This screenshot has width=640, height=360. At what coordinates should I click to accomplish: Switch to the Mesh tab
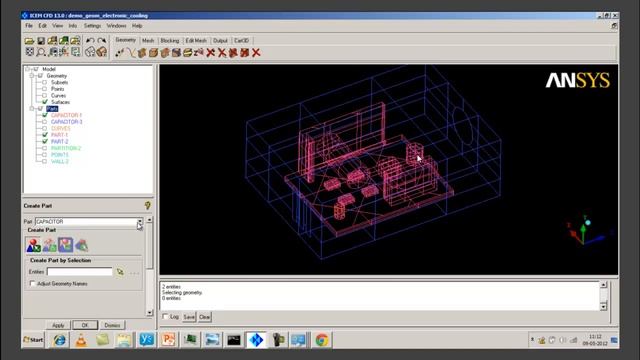pyautogui.click(x=148, y=40)
